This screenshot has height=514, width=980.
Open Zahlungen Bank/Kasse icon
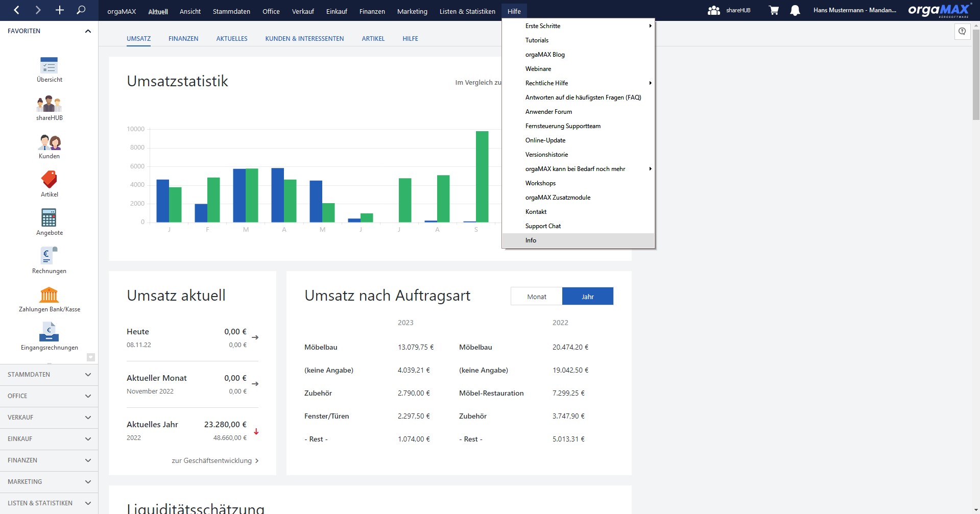pos(49,295)
